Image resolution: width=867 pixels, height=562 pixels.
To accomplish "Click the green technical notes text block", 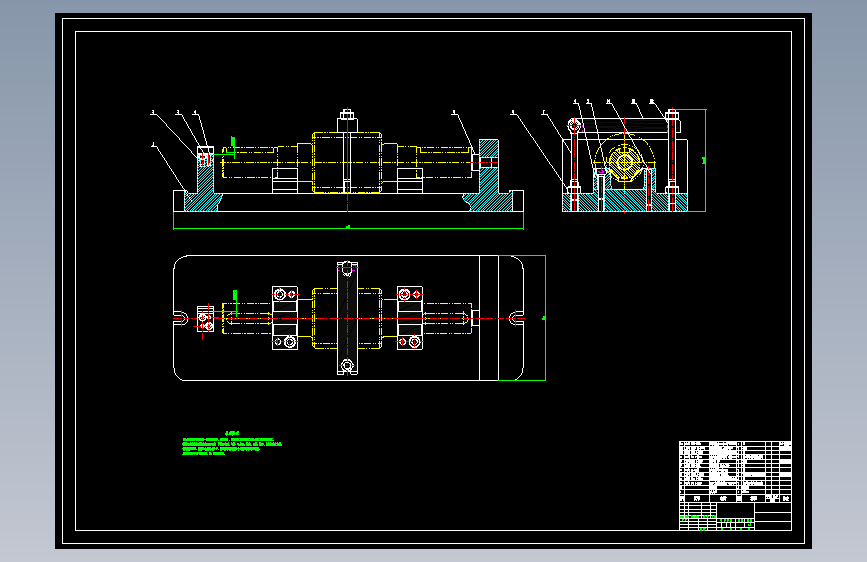I will [232, 444].
